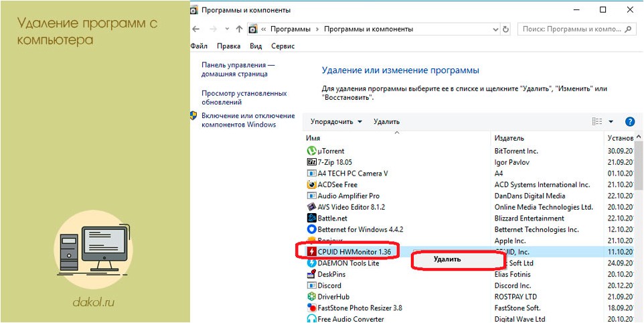Screen dimensions: 644x323
Task: Click the FastStone Photo Resizer icon
Action: pyautogui.click(x=311, y=308)
